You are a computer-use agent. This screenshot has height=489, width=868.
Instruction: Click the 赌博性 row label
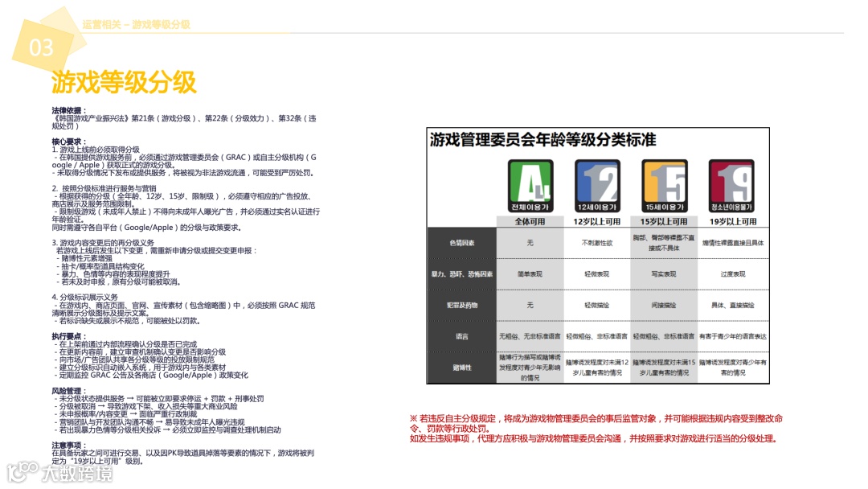pos(462,368)
